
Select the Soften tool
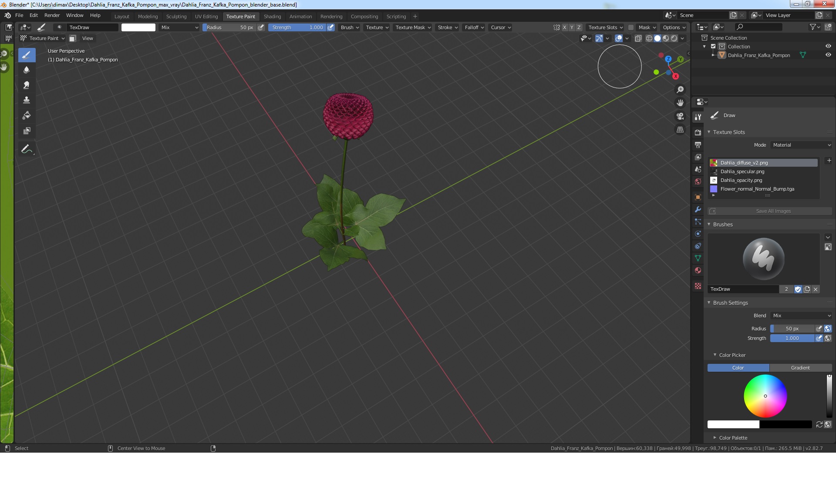27,70
